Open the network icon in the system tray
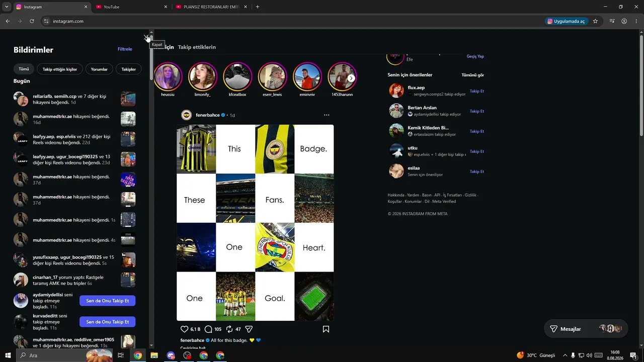 [581, 355]
